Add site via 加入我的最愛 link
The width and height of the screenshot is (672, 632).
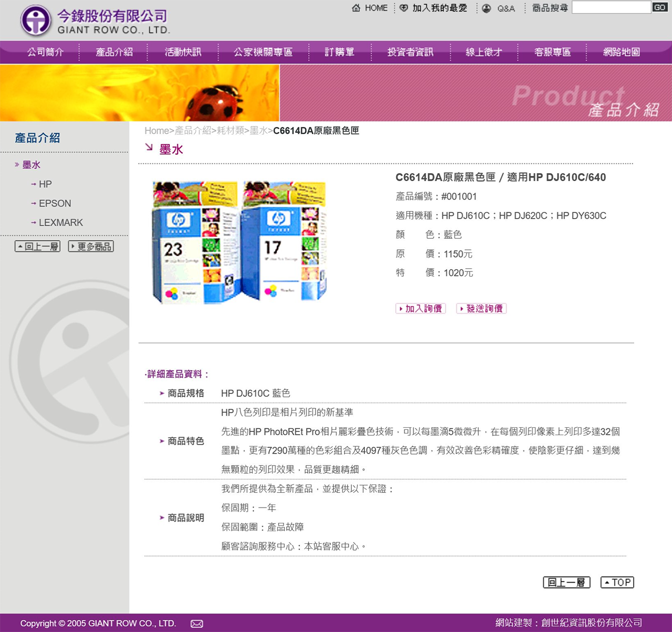tap(439, 8)
